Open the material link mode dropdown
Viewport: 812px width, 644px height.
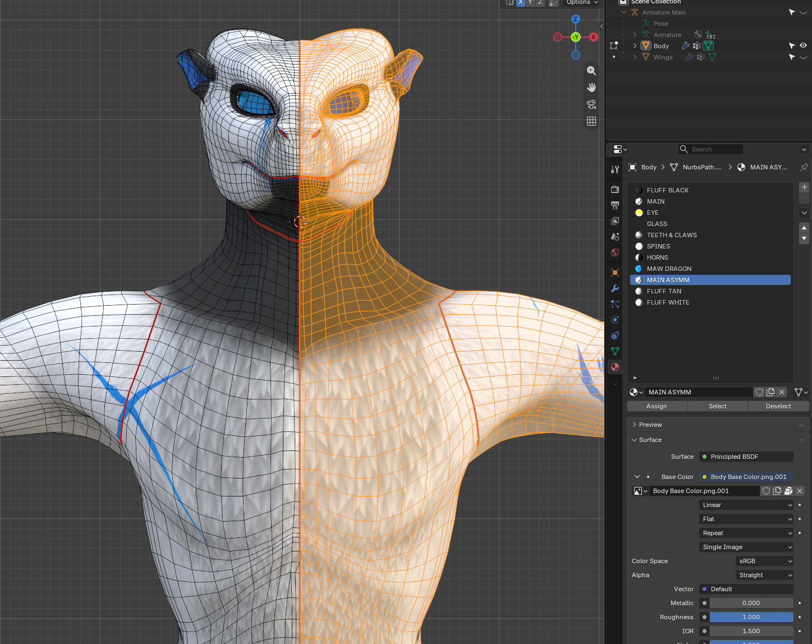click(801, 392)
